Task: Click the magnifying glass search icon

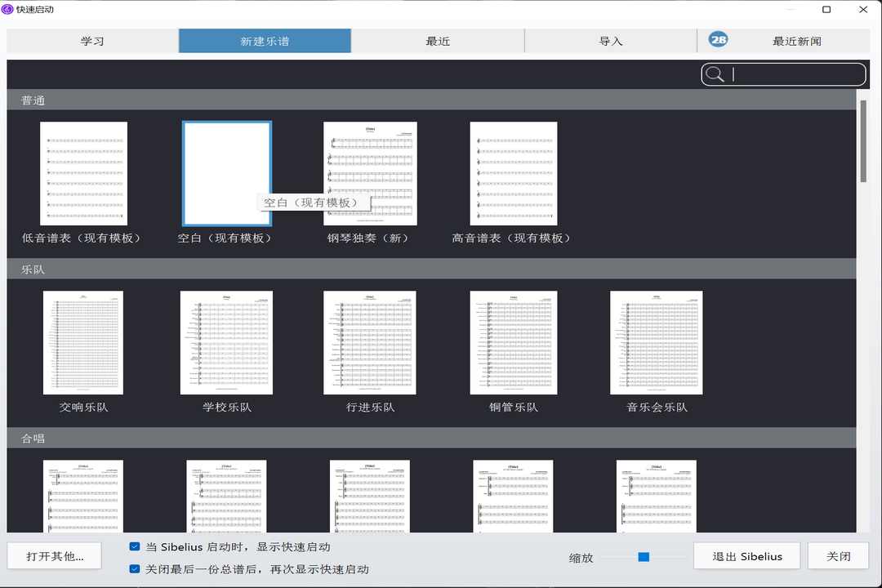Action: (x=715, y=74)
